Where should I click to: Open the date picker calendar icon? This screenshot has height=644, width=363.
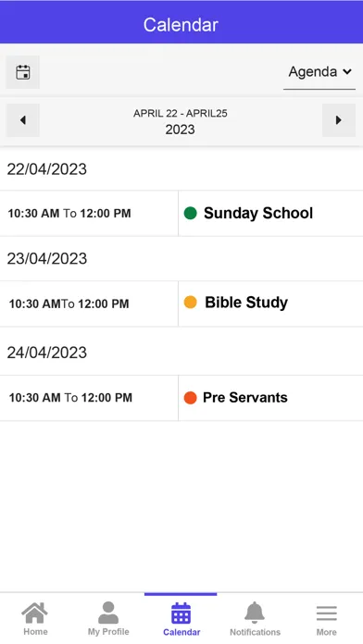click(22, 72)
